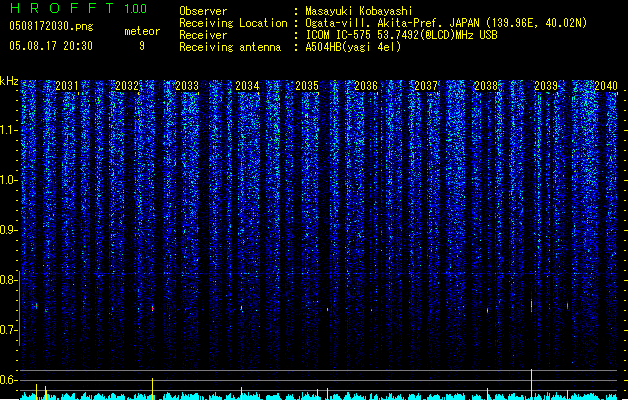Click the Receiving antenna label

pyautogui.click(x=230, y=47)
